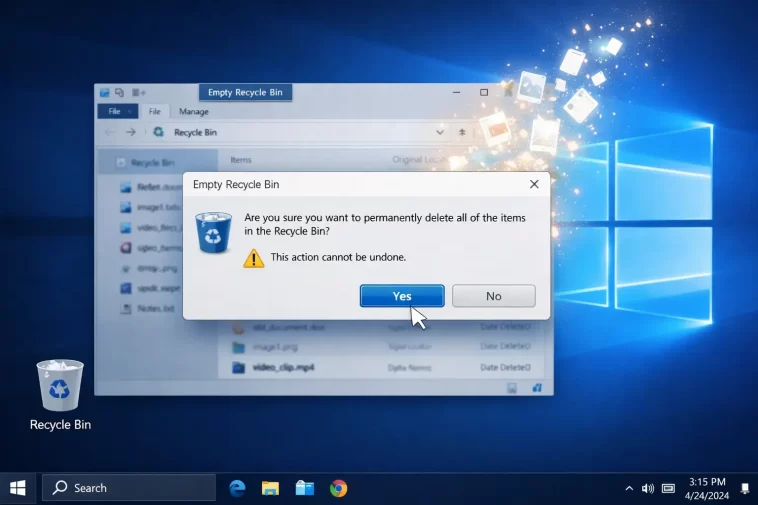Click the first quick access toolbar icon
758x505 pixels.
104,92
